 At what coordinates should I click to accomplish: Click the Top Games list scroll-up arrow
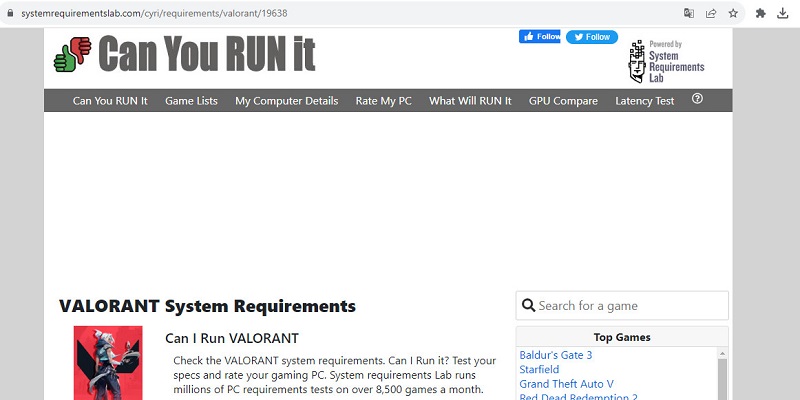click(x=722, y=353)
